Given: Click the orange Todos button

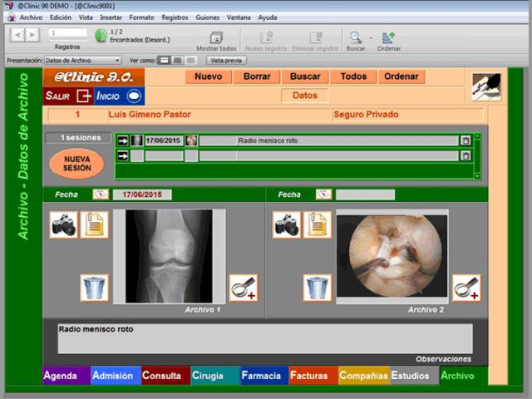Looking at the screenshot, I should click(353, 76).
